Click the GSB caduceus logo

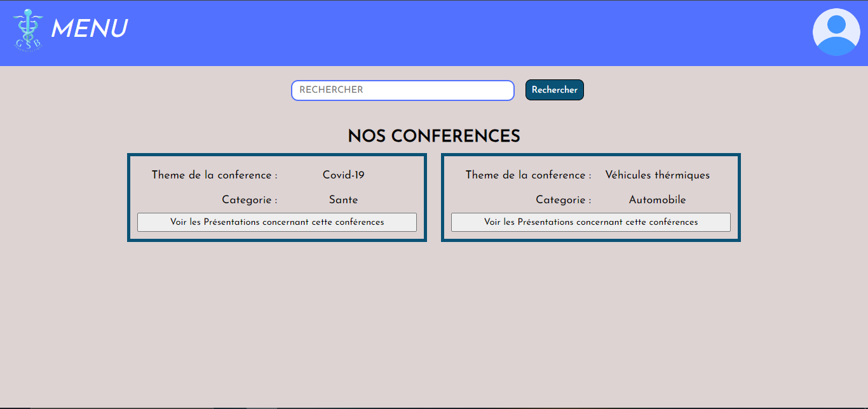[x=27, y=30]
